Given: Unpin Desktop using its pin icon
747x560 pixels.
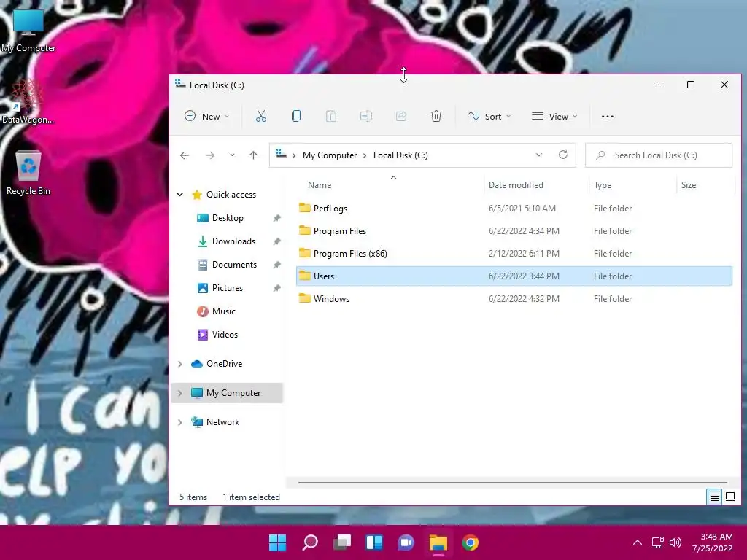Looking at the screenshot, I should point(276,218).
